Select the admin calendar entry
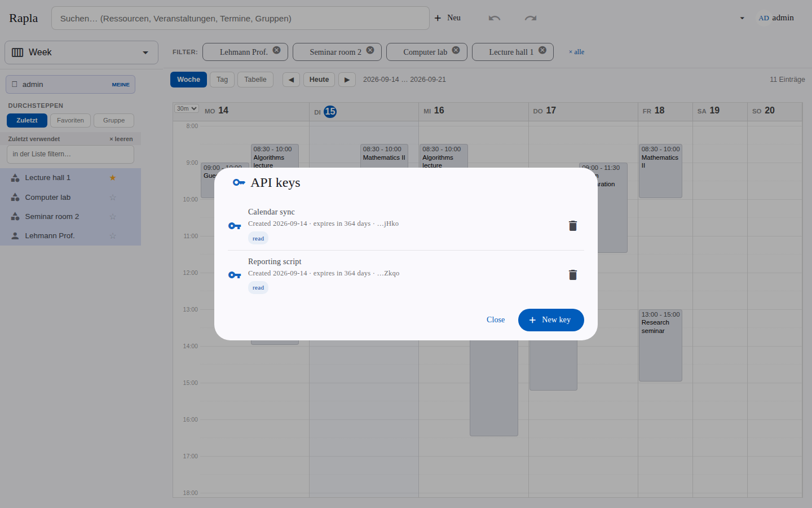 70,85
